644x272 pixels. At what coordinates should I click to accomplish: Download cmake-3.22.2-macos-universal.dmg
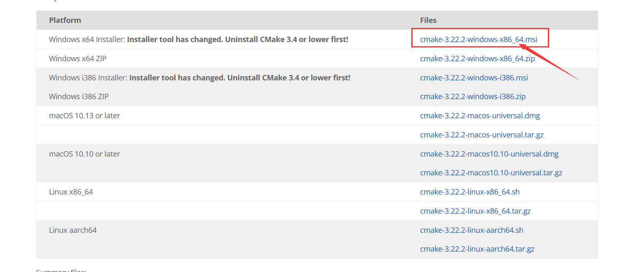(480, 116)
